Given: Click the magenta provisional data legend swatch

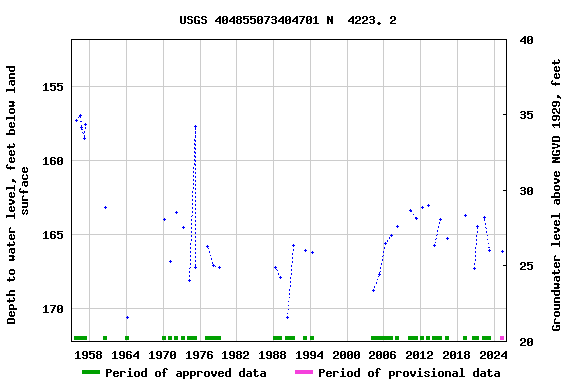Looking at the screenshot, I should 304,372.
